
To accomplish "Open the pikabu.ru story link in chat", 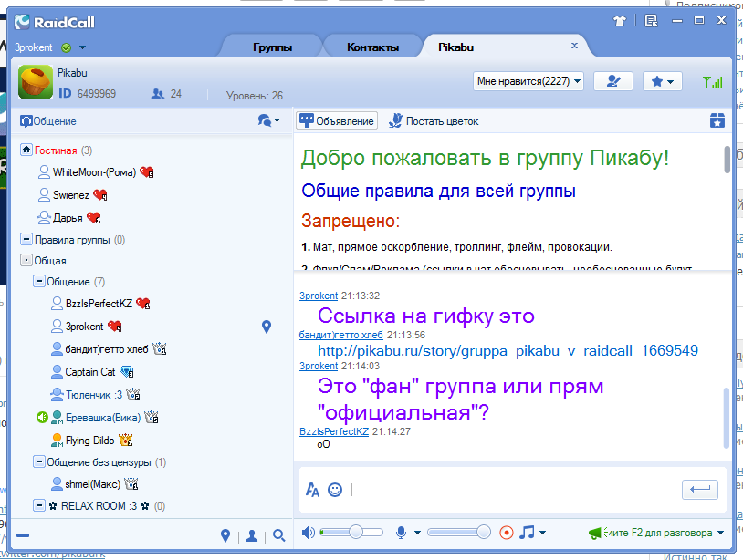I will pos(508,351).
